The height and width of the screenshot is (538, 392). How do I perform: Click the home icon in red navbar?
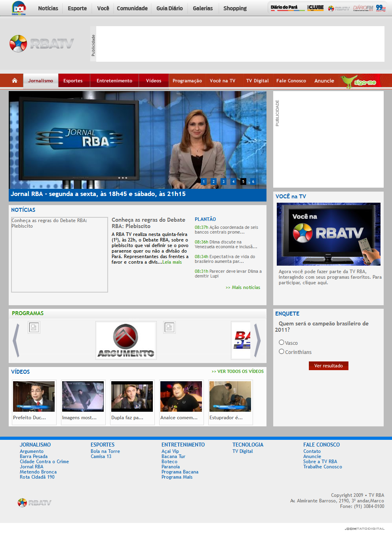(15, 80)
